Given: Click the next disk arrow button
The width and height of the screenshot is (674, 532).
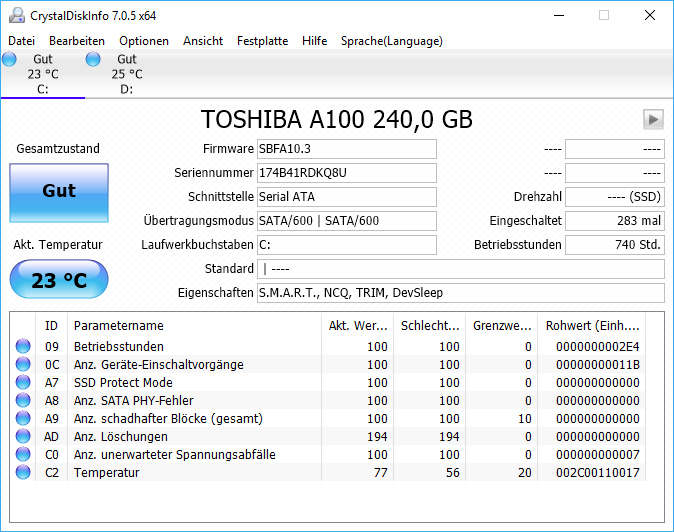Looking at the screenshot, I should coord(653,120).
